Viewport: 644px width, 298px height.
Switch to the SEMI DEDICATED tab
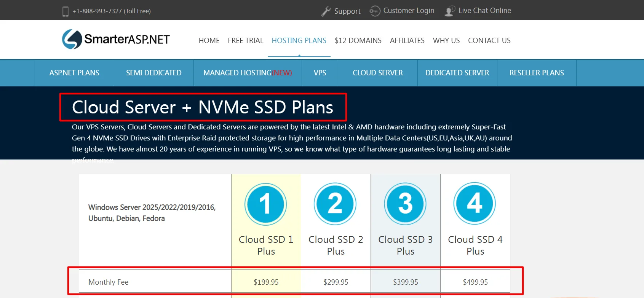click(x=154, y=73)
